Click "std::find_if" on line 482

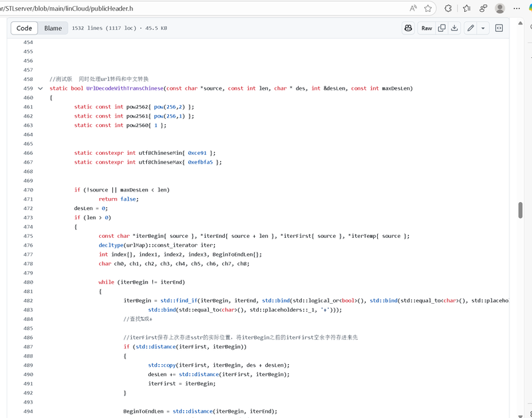179,300
